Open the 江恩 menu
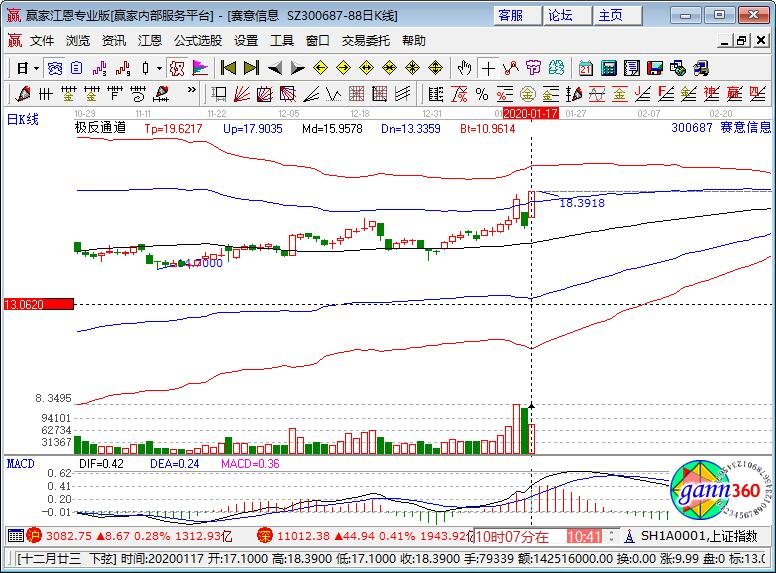The width and height of the screenshot is (776, 573). click(149, 41)
